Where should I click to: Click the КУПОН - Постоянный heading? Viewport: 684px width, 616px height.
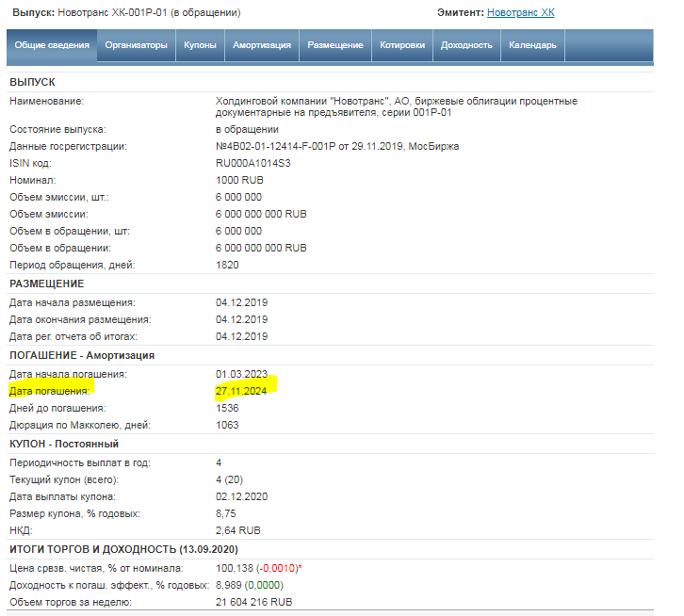click(x=64, y=444)
